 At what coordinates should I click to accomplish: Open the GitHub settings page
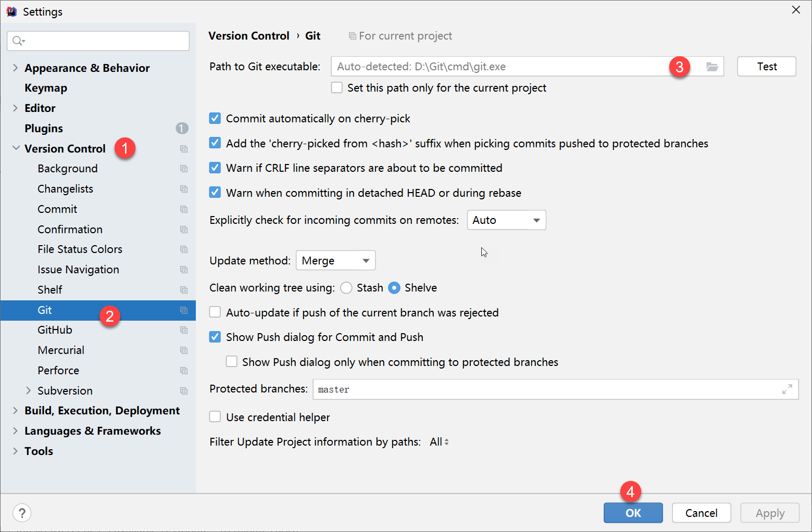point(55,330)
